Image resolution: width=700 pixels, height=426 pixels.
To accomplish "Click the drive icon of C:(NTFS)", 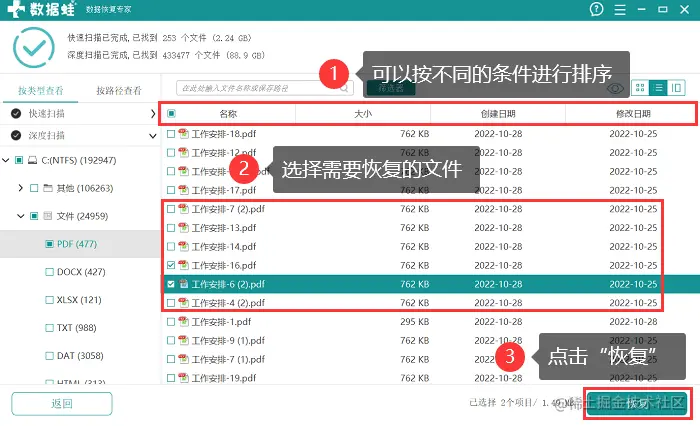I will [x=33, y=160].
